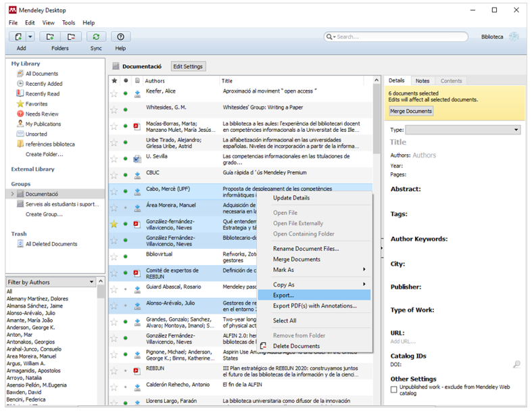Viewport: 532px width, 411px height.
Task: Click the Biblioteca profile avatar icon
Action: pyautogui.click(x=514, y=37)
